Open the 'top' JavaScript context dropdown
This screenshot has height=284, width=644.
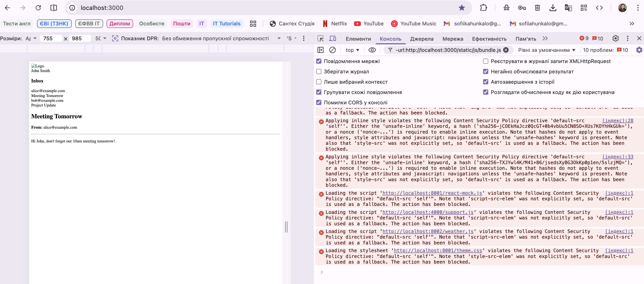tap(352, 50)
